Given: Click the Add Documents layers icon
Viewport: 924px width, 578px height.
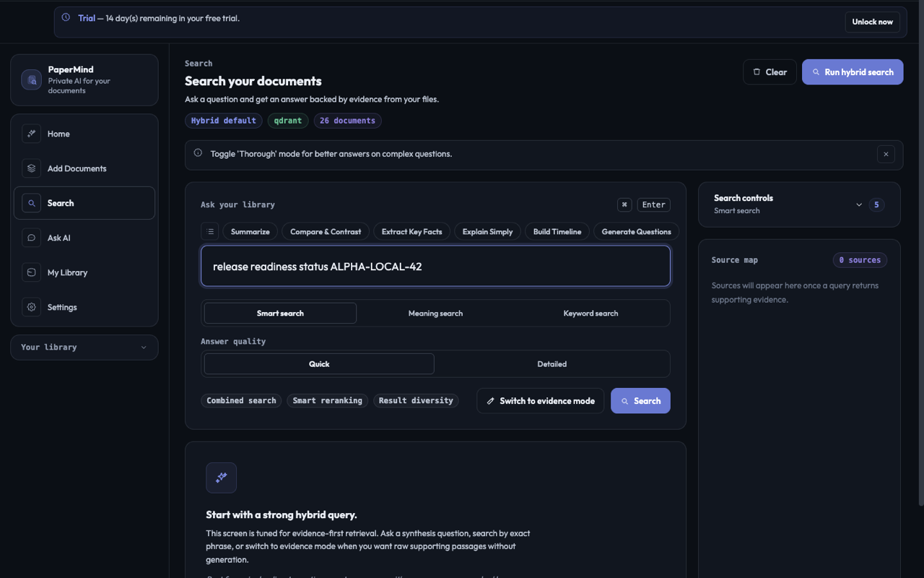Looking at the screenshot, I should (x=31, y=168).
